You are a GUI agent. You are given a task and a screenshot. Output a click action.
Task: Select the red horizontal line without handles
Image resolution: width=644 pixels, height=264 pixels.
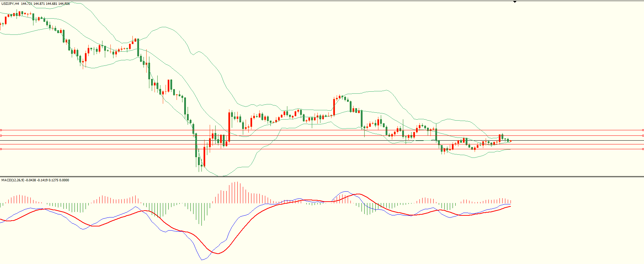310,144
